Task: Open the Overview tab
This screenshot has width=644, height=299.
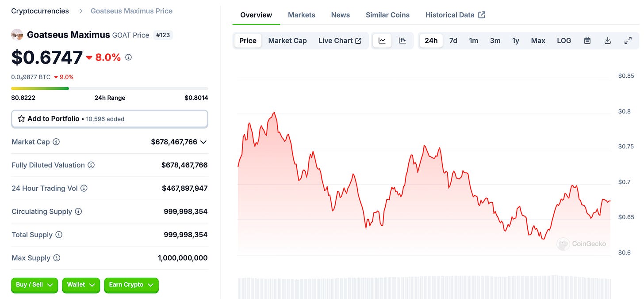Action: pos(256,15)
